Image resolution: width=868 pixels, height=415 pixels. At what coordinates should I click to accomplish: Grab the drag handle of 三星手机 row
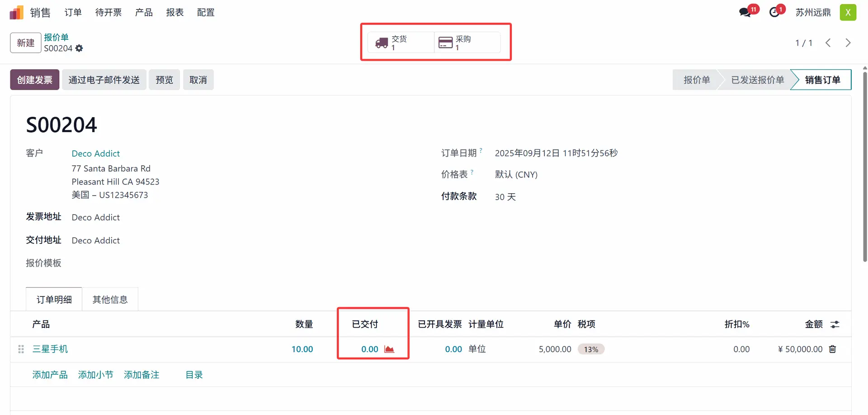(x=21, y=349)
